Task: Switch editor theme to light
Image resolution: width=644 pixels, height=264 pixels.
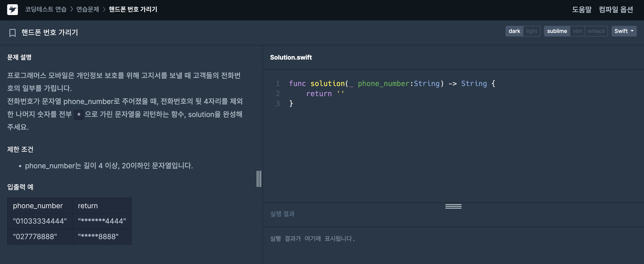Action: 531,31
